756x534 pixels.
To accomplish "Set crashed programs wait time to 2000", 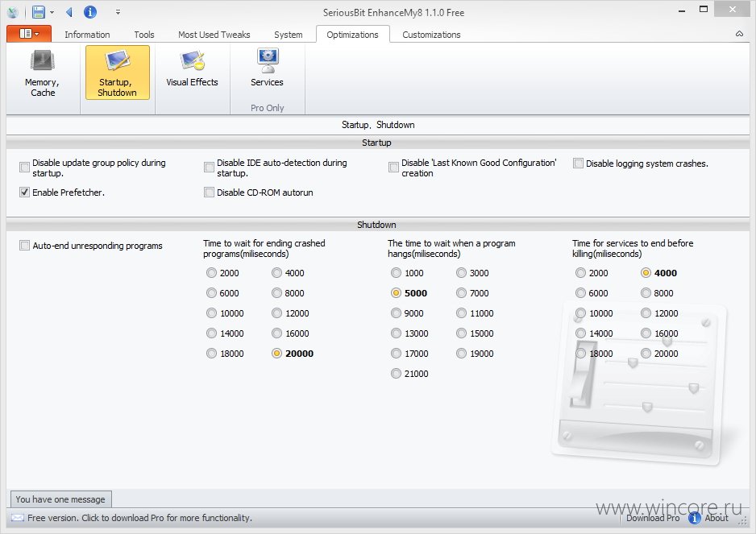I will coord(211,273).
